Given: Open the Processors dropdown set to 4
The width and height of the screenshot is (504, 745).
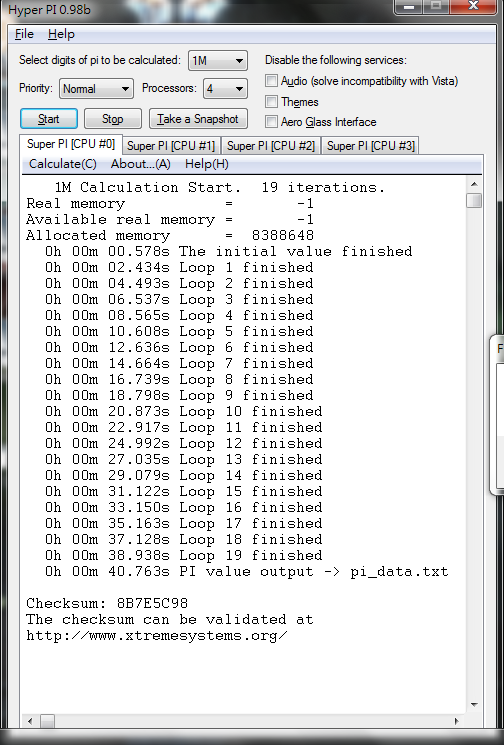Looking at the screenshot, I should coord(225,88).
